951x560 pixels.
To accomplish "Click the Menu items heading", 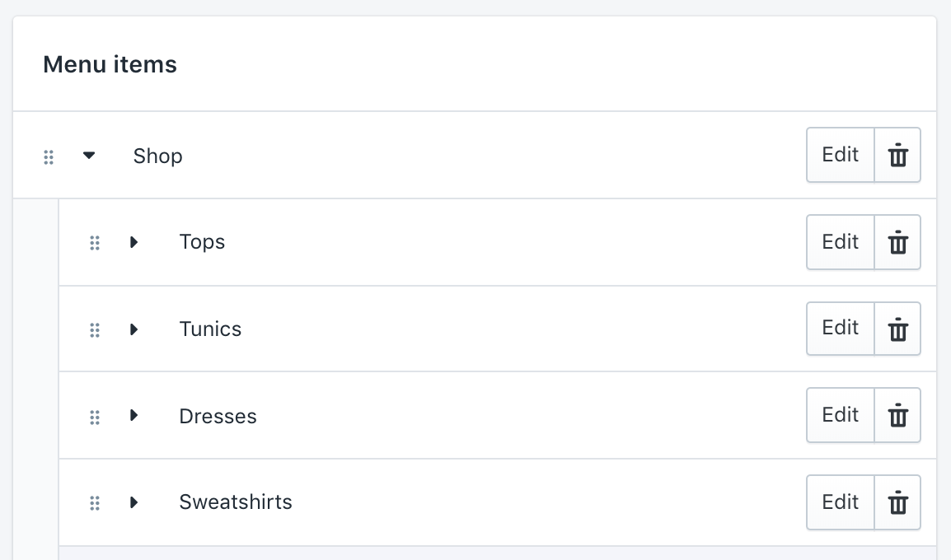I will pos(110,64).
